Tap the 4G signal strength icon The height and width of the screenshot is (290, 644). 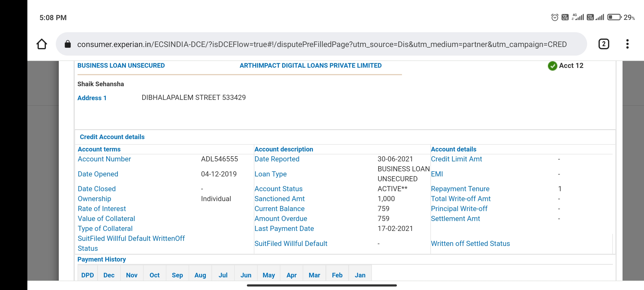(578, 17)
